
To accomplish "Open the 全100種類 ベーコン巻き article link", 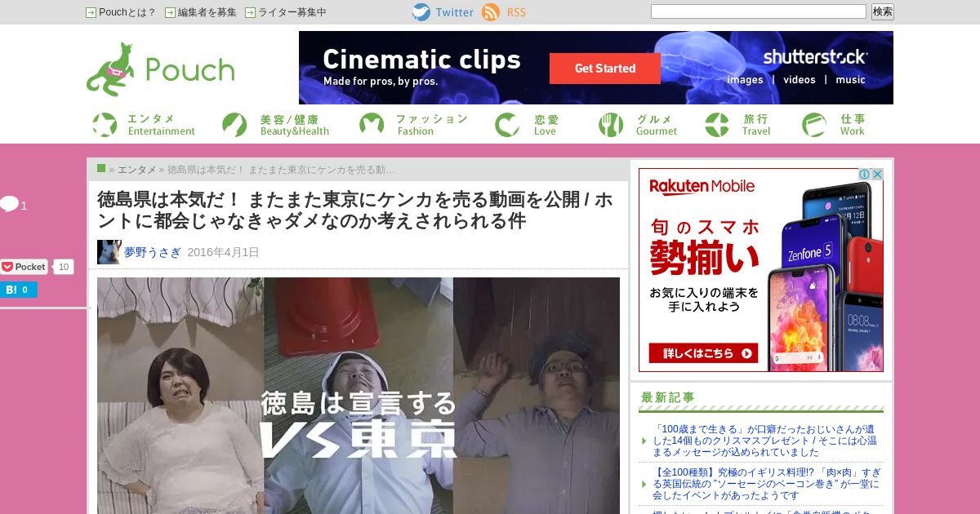I will click(x=766, y=484).
